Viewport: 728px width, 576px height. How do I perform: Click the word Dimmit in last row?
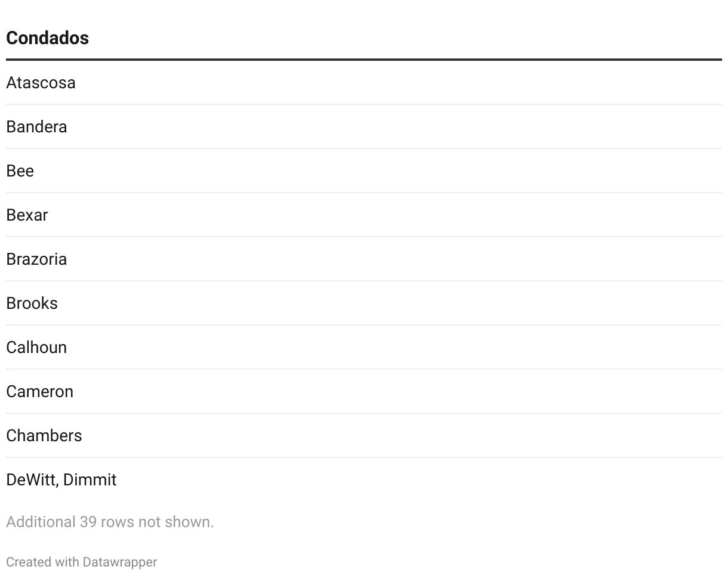[x=90, y=480]
